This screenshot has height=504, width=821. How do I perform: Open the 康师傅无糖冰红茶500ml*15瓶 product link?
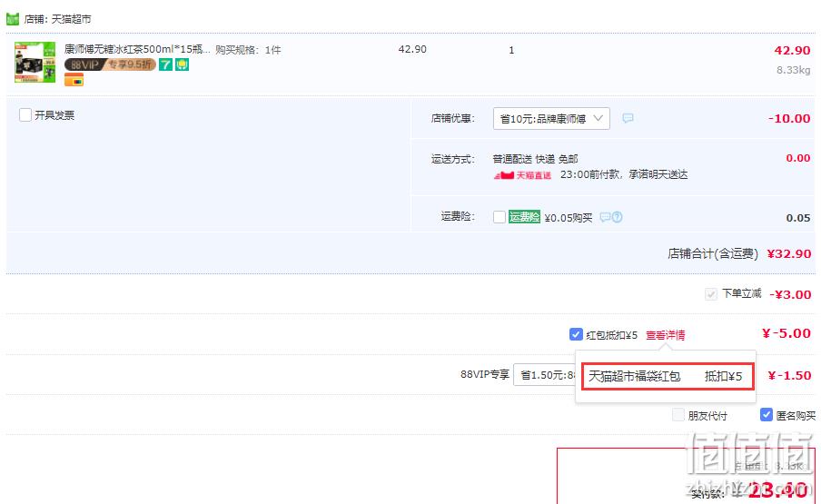coord(137,49)
